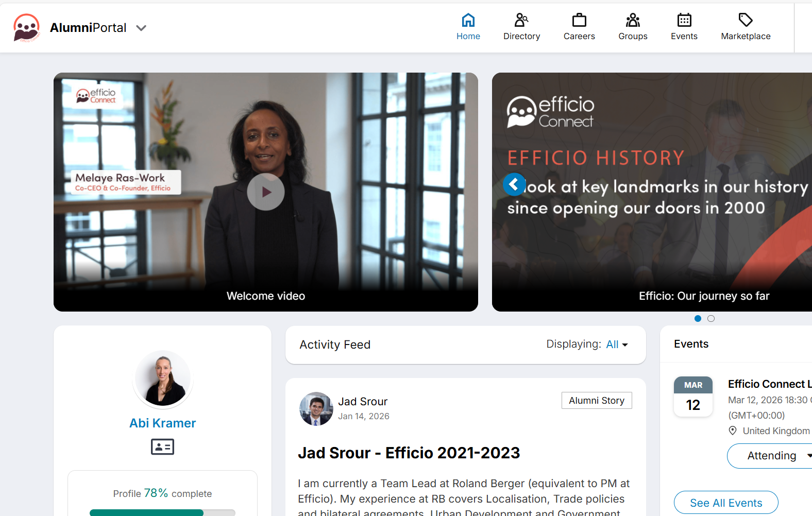812x516 pixels.
Task: Open the Home navigation icon
Action: coord(468,20)
